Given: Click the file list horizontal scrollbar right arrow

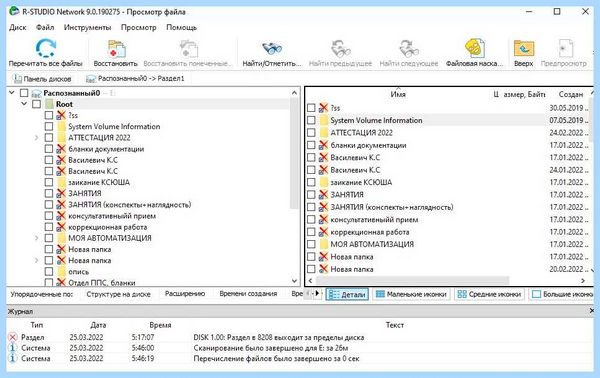Looking at the screenshot, I should (x=583, y=280).
